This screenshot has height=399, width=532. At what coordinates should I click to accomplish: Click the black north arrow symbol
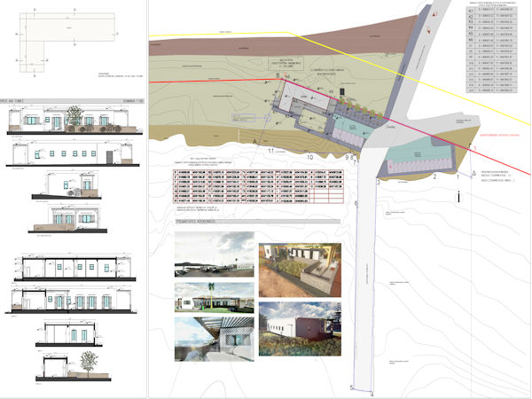tap(458, 197)
